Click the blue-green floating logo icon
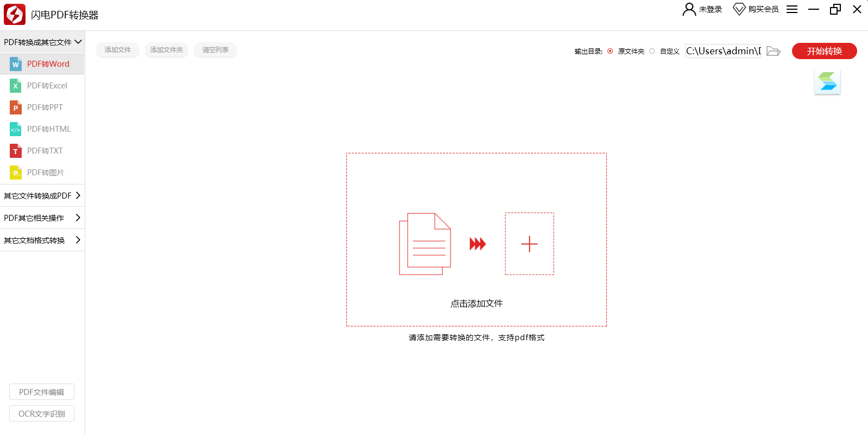 (827, 81)
